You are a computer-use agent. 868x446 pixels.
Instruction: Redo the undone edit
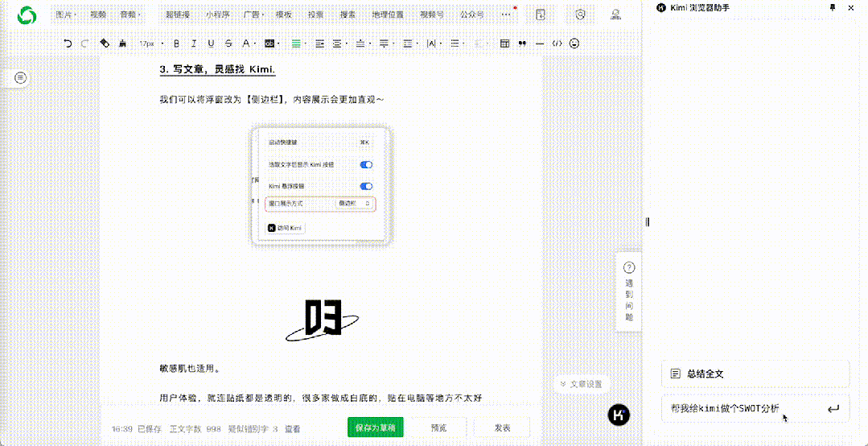pyautogui.click(x=84, y=43)
